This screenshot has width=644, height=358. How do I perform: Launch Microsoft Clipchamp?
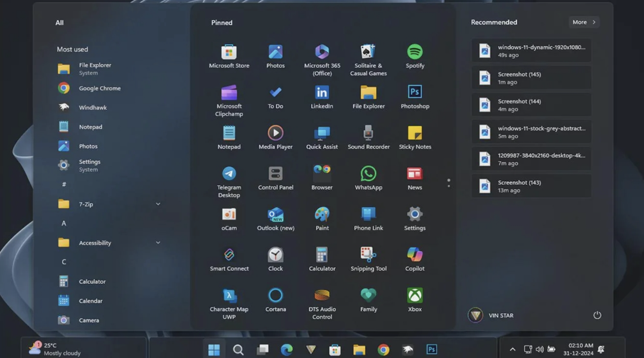[229, 101]
